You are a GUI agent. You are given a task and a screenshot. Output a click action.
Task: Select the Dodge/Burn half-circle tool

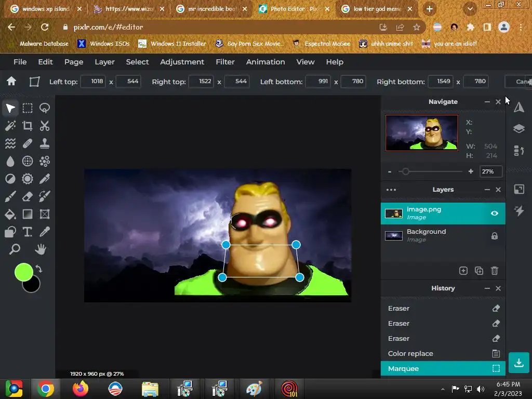pyautogui.click(x=10, y=179)
